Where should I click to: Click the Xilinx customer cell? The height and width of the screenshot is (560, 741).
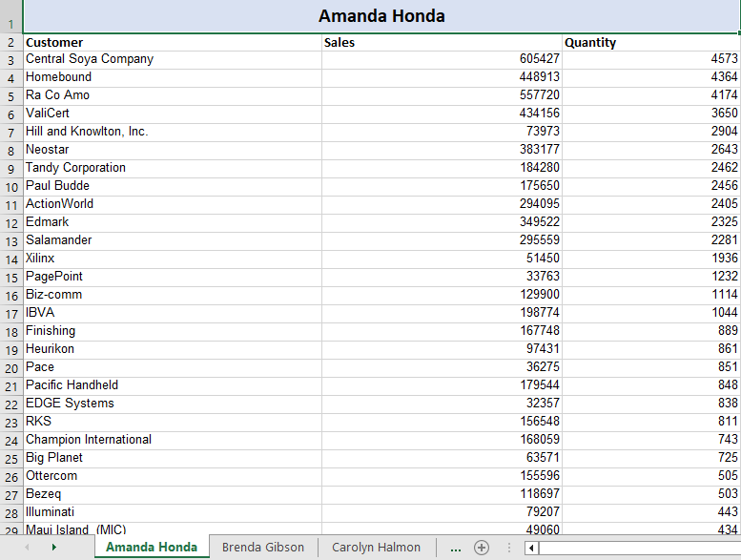click(173, 259)
